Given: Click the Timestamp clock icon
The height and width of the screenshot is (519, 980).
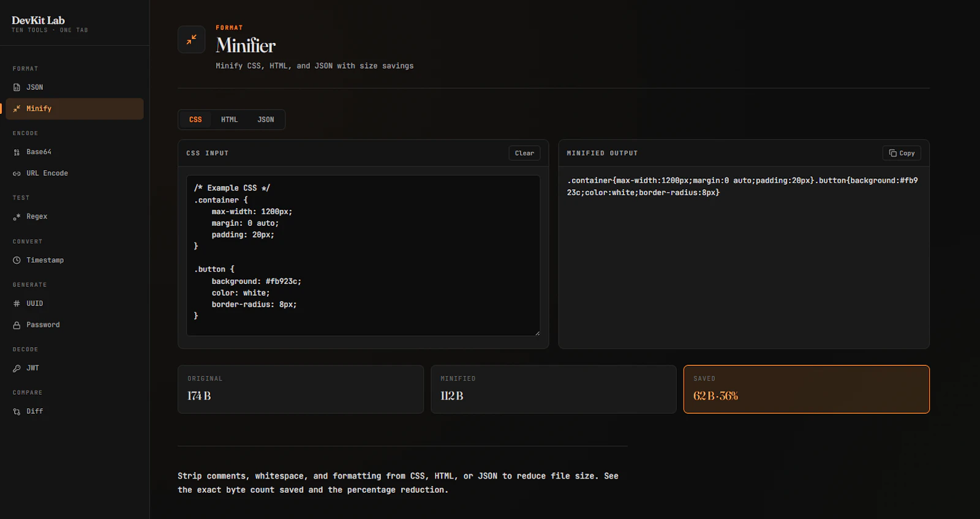Looking at the screenshot, I should tap(17, 260).
